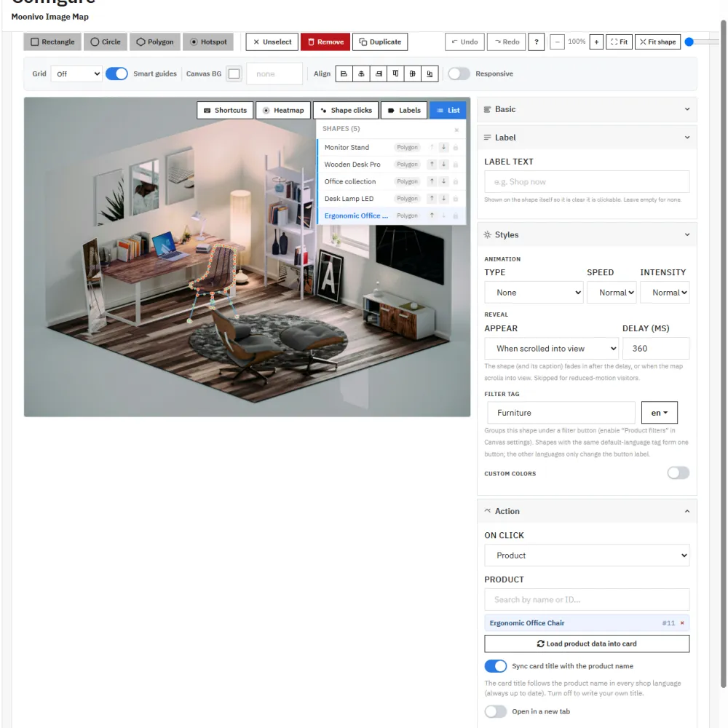The width and height of the screenshot is (728, 728).
Task: Move Office collection up
Action: click(x=432, y=181)
